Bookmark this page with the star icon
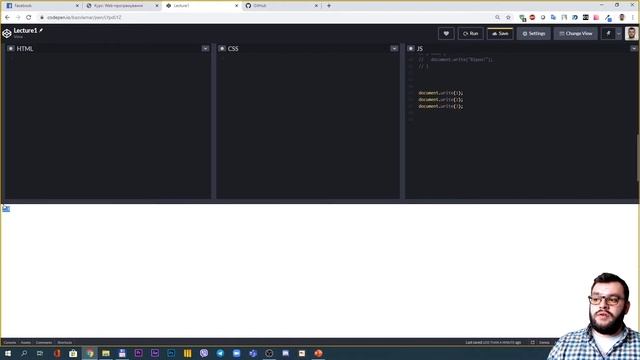The image size is (640, 360). pyautogui.click(x=508, y=18)
